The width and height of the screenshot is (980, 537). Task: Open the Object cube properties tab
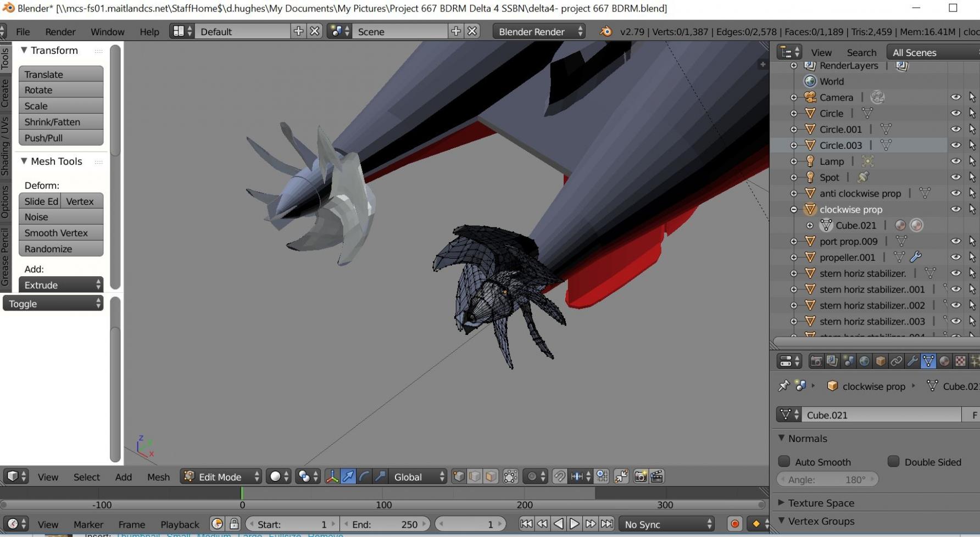point(881,361)
